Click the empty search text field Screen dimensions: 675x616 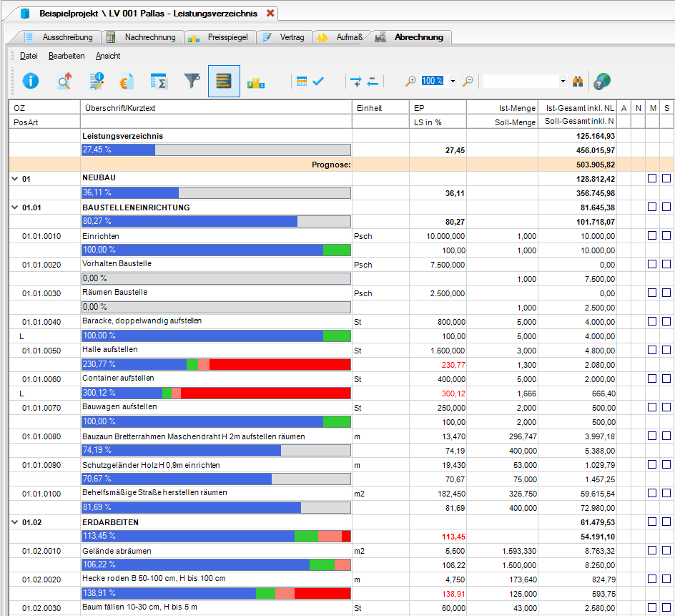pos(520,81)
